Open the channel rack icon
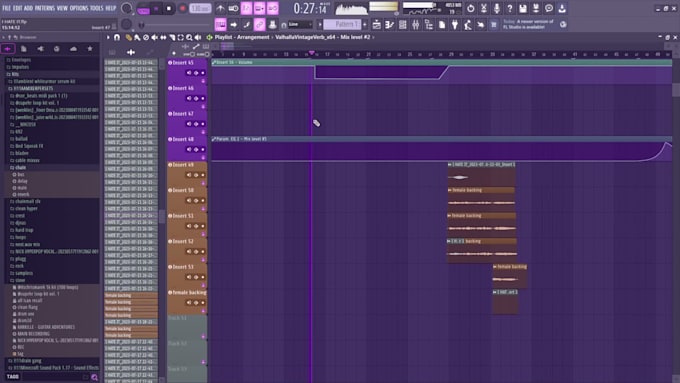 pos(402,25)
